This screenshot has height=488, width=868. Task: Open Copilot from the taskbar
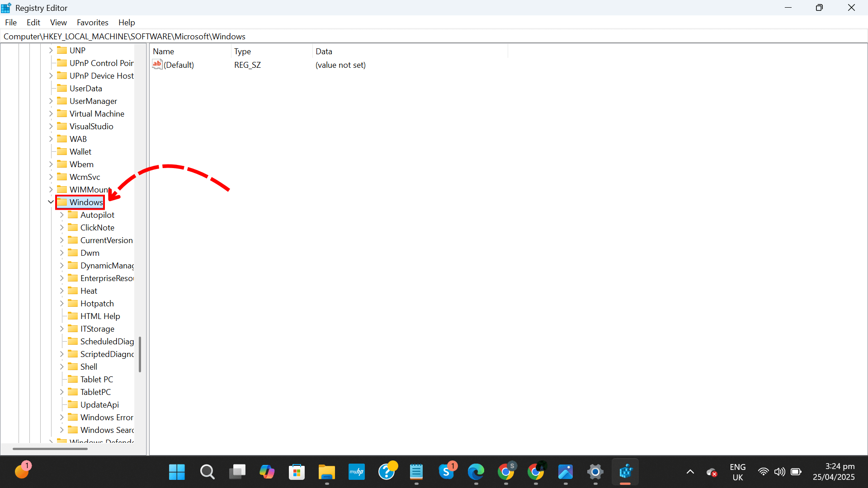pos(267,471)
